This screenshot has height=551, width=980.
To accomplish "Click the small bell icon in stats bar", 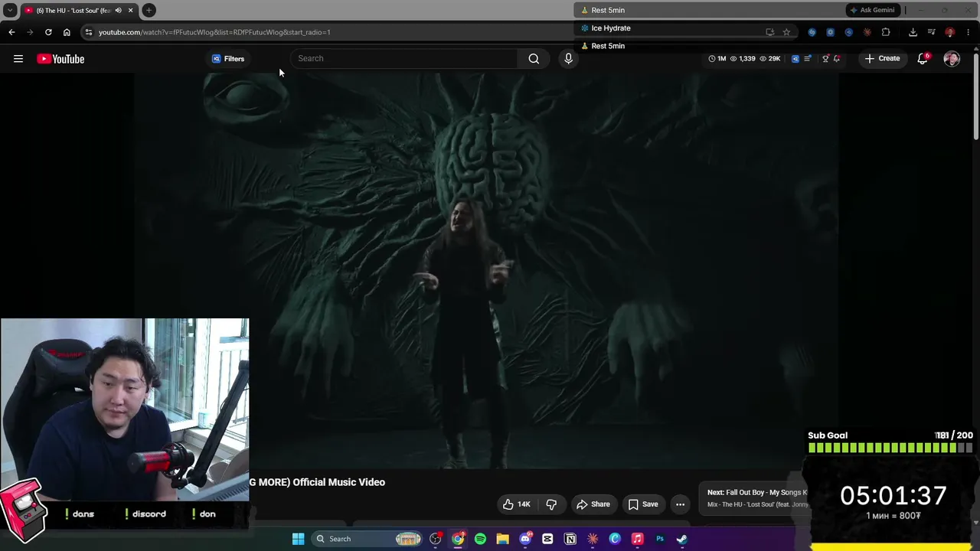I will coord(837,58).
